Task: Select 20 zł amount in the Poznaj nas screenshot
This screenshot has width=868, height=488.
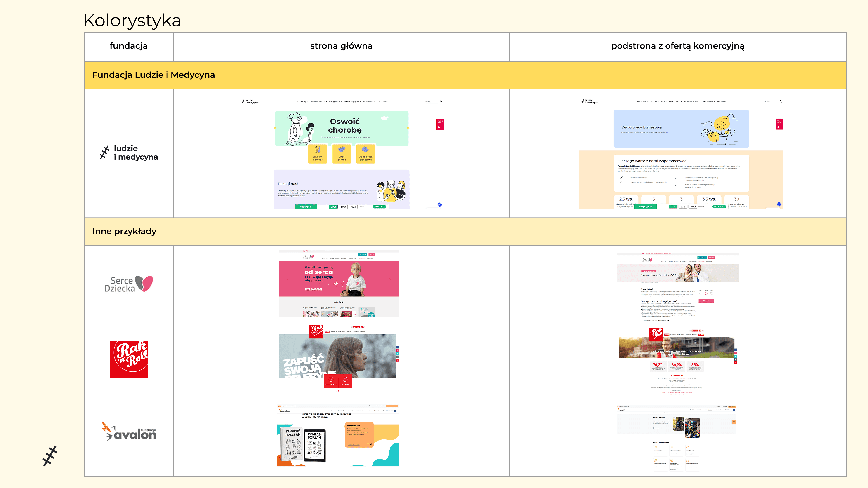Action: [x=333, y=207]
